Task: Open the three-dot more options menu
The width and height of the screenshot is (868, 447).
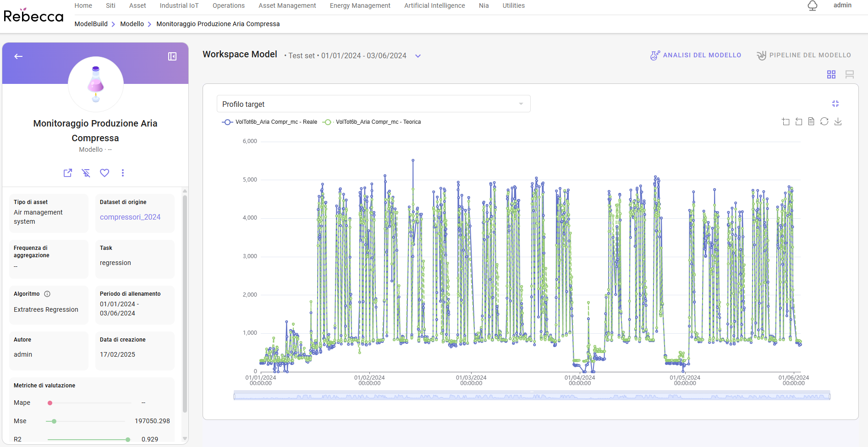Action: click(122, 173)
